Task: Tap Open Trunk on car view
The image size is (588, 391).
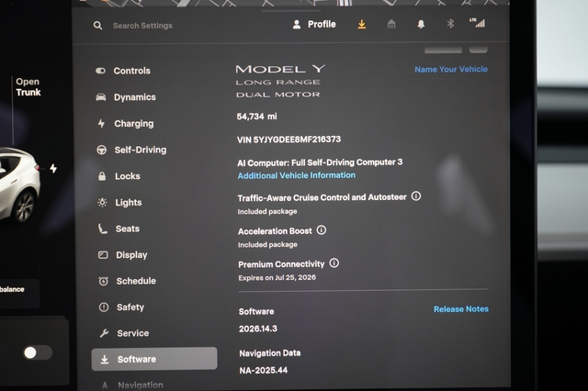Action: (x=28, y=87)
